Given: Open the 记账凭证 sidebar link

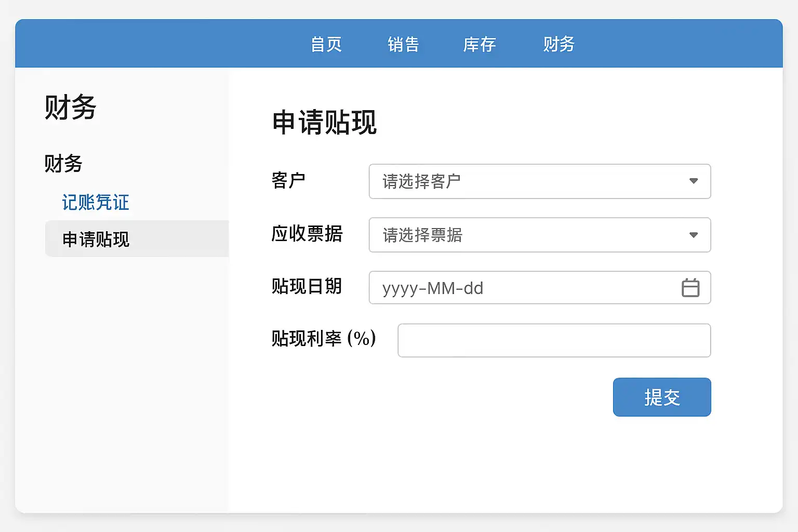Looking at the screenshot, I should [96, 203].
